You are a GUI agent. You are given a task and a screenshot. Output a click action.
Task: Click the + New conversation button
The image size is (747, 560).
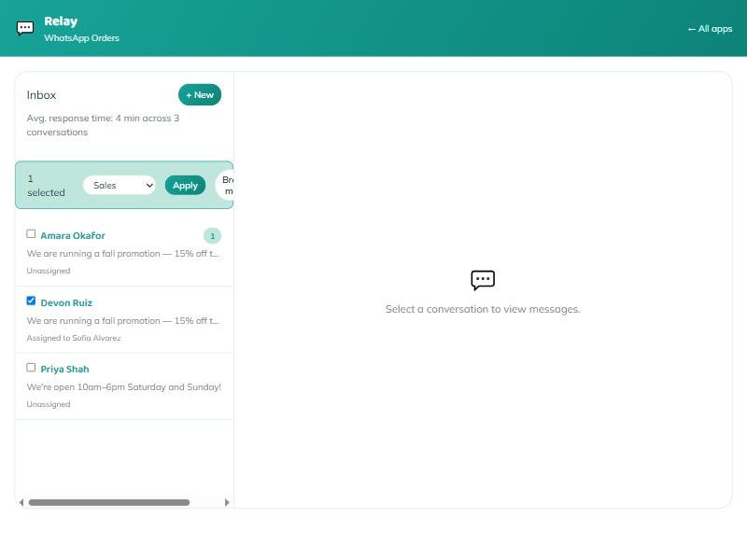200,95
